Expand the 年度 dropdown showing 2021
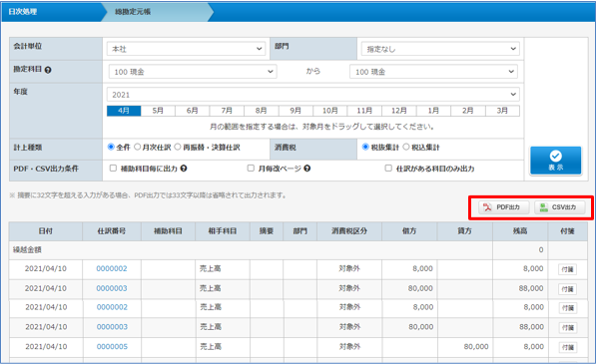This screenshot has width=596, height=364. pyautogui.click(x=313, y=94)
